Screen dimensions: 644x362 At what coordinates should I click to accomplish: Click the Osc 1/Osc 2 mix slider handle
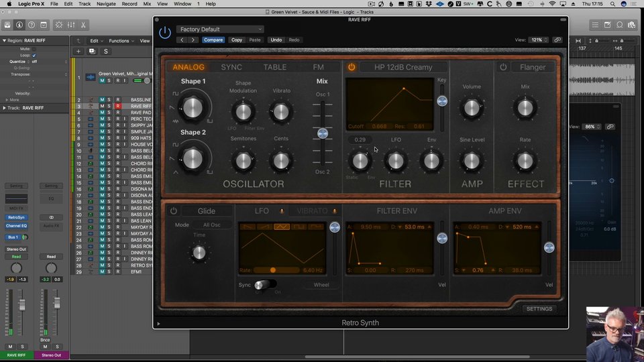coord(323,133)
